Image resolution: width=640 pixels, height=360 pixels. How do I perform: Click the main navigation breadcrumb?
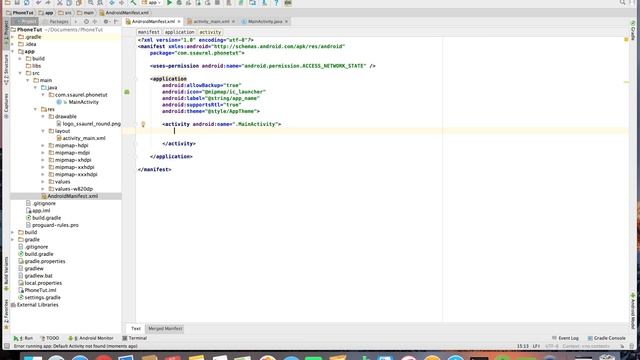pos(86,13)
